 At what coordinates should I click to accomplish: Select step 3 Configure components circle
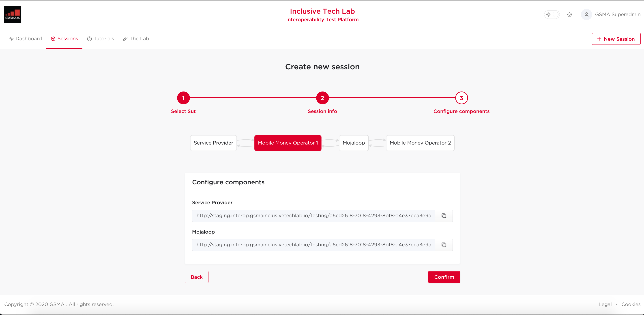[x=461, y=98]
